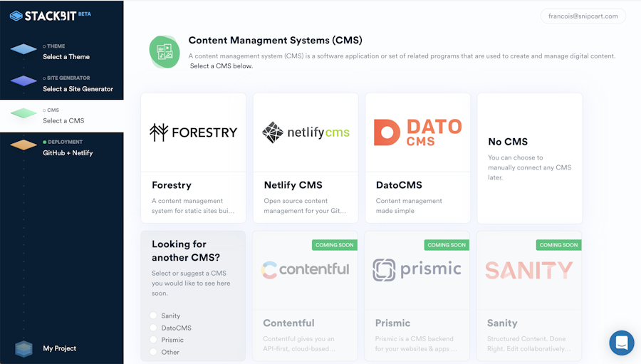
Task: Click the BETA label beside Stackbit
Action: click(x=85, y=14)
